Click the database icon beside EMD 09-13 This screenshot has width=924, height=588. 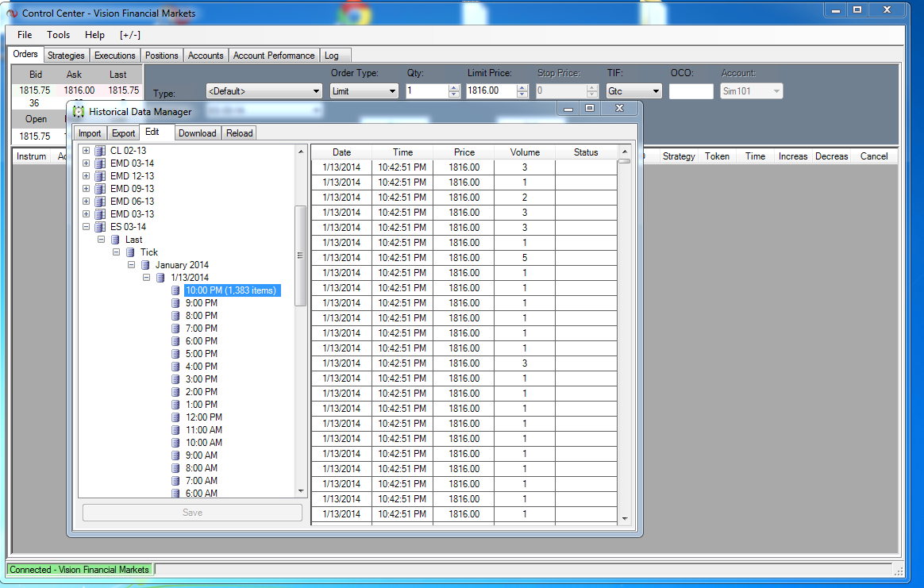100,189
